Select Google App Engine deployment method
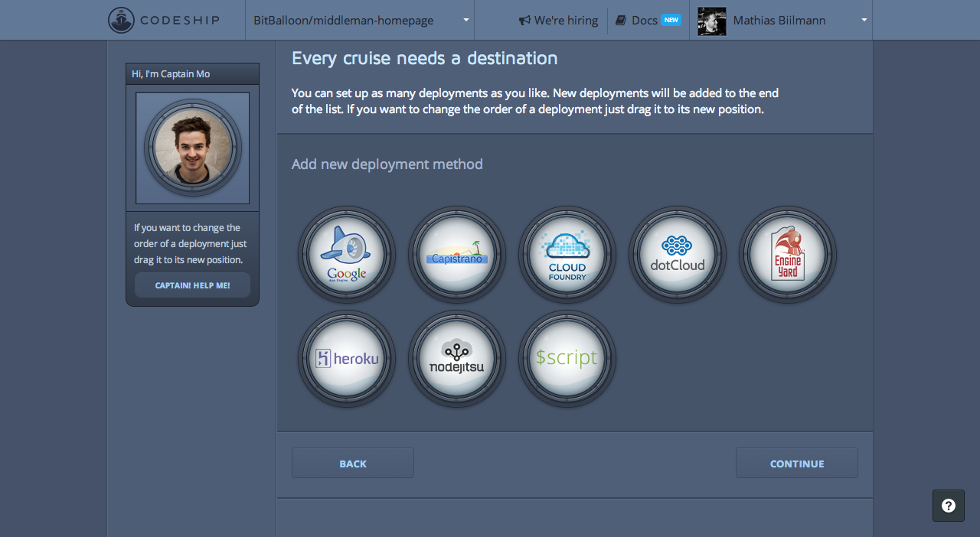This screenshot has width=980, height=537. pyautogui.click(x=347, y=255)
